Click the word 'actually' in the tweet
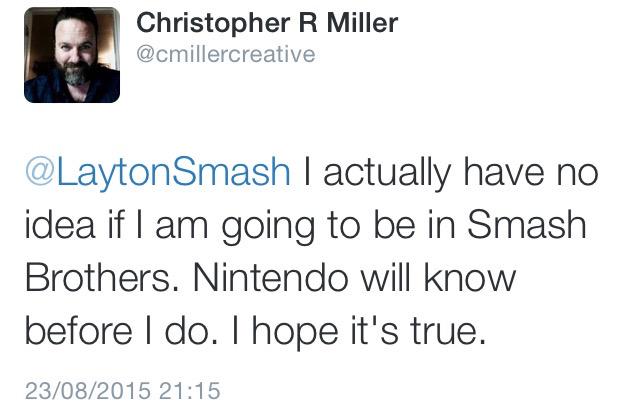Screen dimensions: 640x409 point(387,172)
